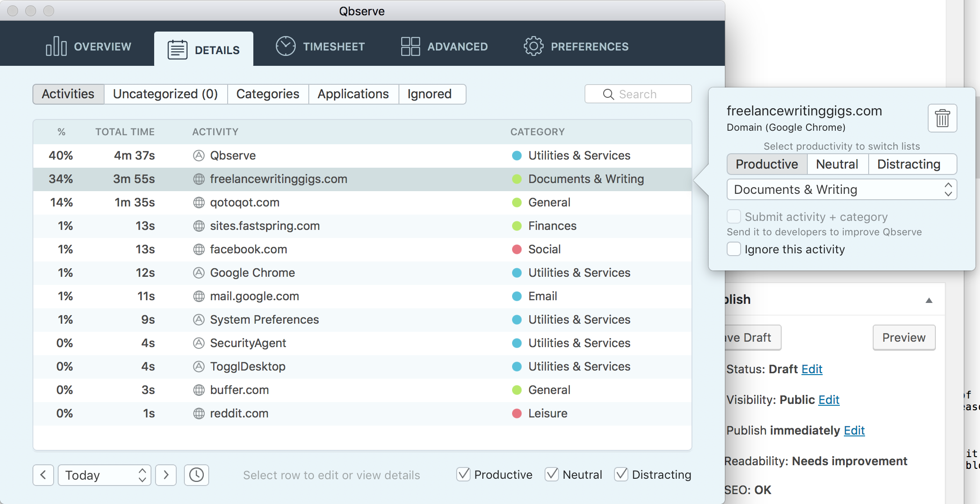
Task: Open the Preferences tab
Action: (576, 46)
